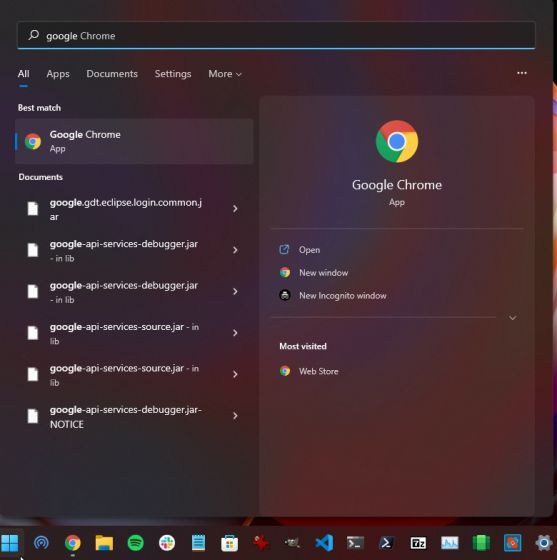Switch to the Apps filter tab

58,74
